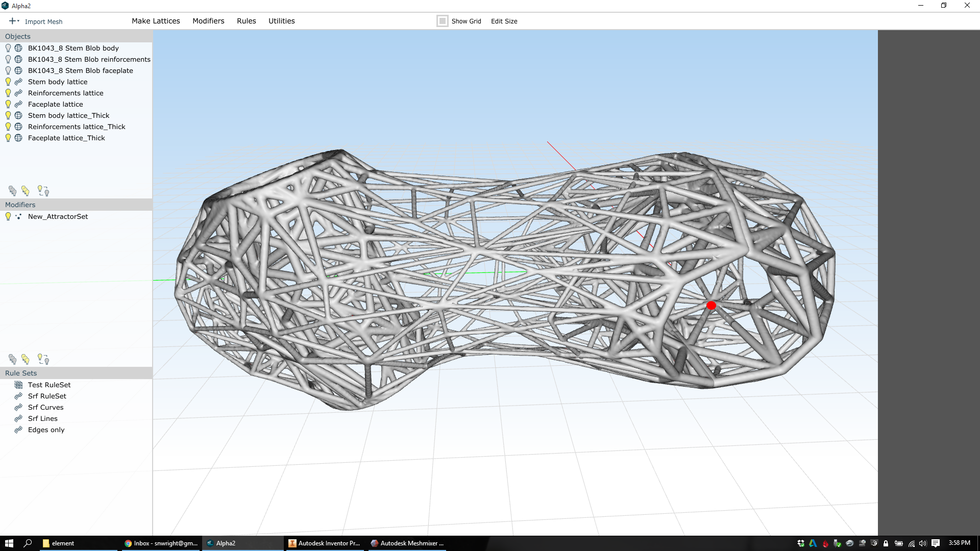
Task: Open the Make Lattices menu
Action: coord(156,21)
